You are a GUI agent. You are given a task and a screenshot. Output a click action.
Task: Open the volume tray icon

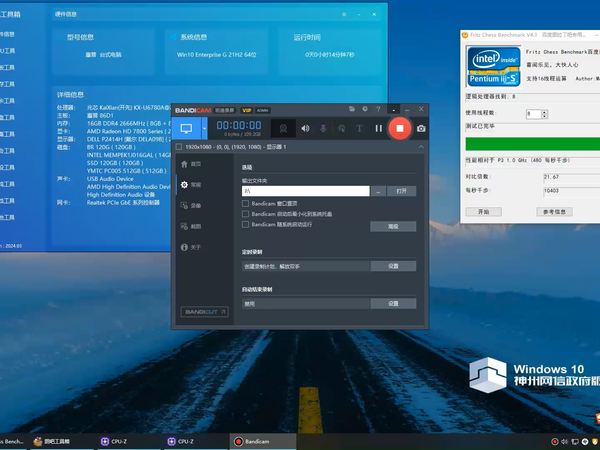tap(564, 442)
